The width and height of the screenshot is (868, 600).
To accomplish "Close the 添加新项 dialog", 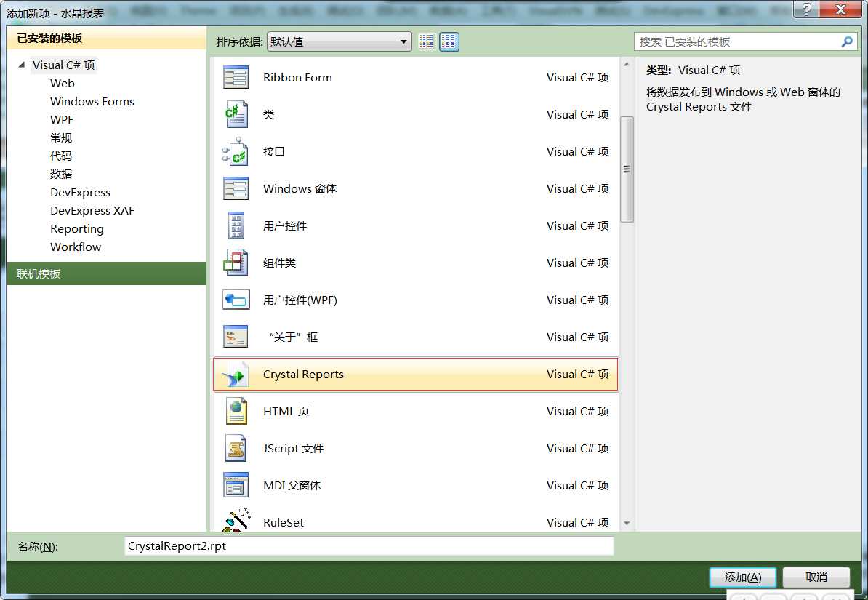I will tap(840, 9).
